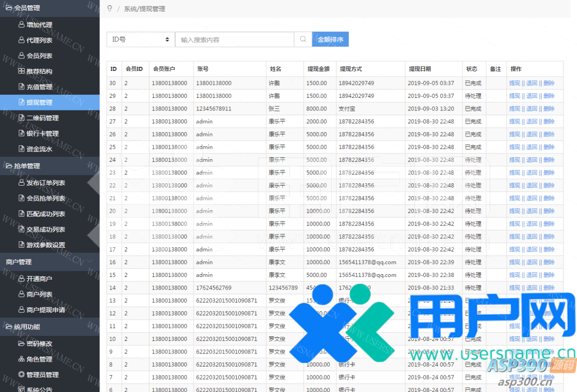
Task: Collapse the 统用功能 menu section
Action: (50, 327)
